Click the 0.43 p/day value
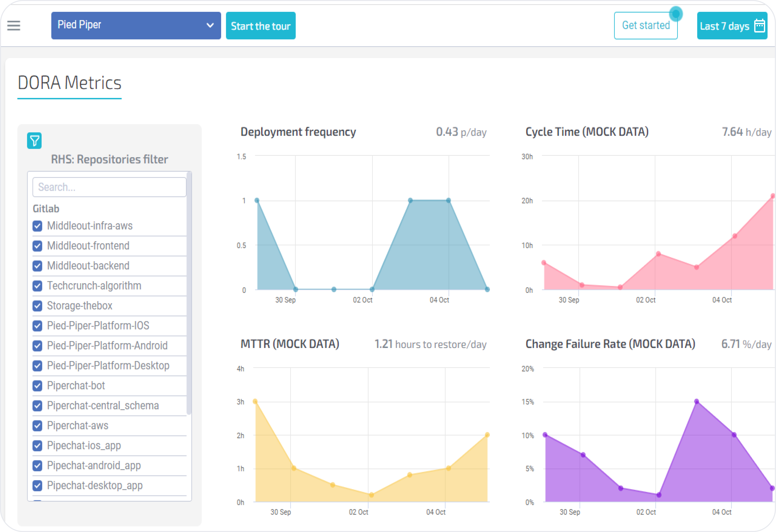This screenshot has height=532, width=776. 461,132
